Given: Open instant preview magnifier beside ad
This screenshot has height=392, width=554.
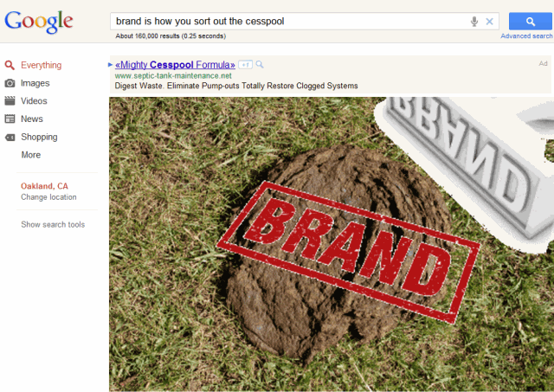Looking at the screenshot, I should (x=260, y=65).
